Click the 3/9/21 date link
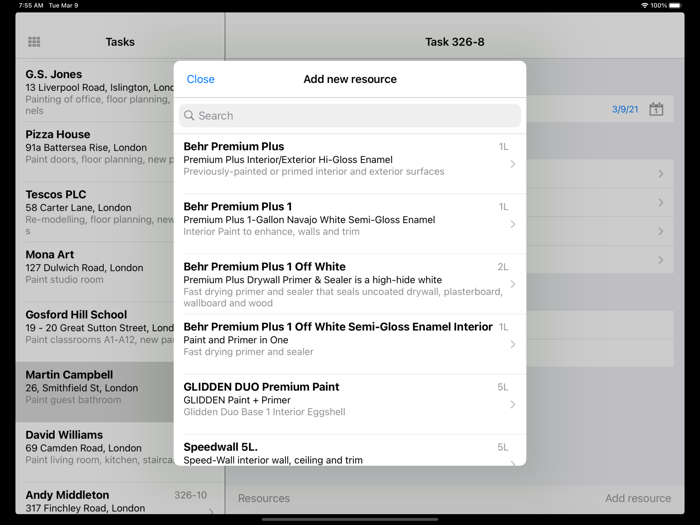Viewport: 700px width, 525px height. pyautogui.click(x=625, y=109)
